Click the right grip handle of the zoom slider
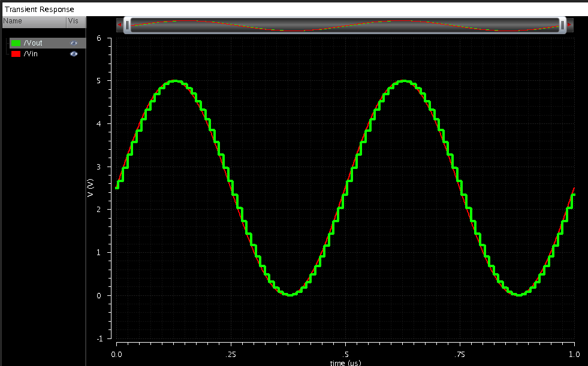 [x=562, y=25]
